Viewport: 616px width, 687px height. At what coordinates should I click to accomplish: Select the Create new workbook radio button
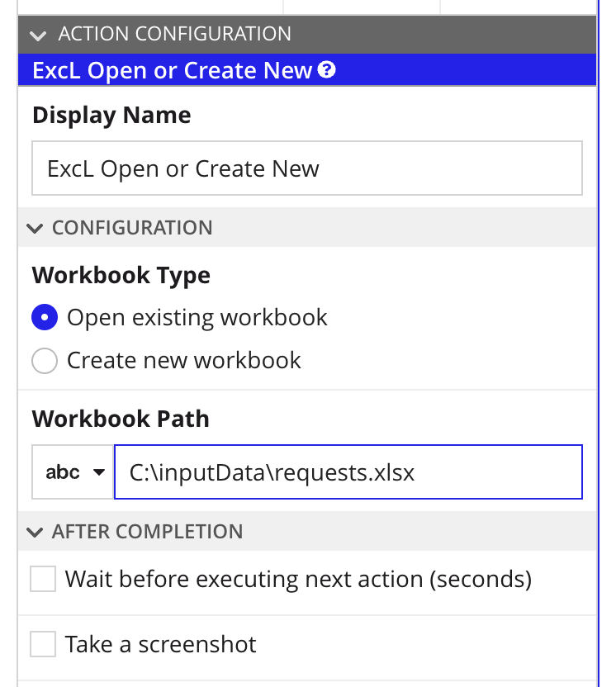45,361
